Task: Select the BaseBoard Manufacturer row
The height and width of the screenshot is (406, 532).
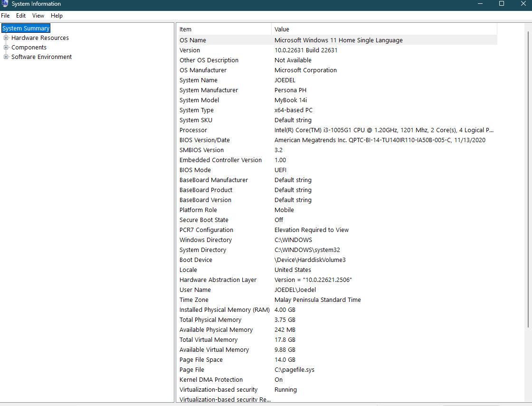Action: [338, 180]
